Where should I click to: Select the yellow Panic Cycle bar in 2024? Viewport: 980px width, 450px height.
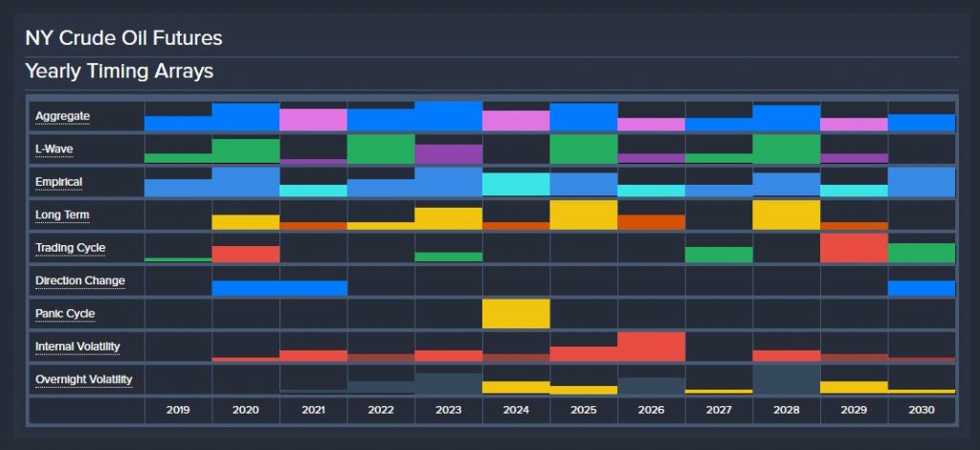coord(516,314)
